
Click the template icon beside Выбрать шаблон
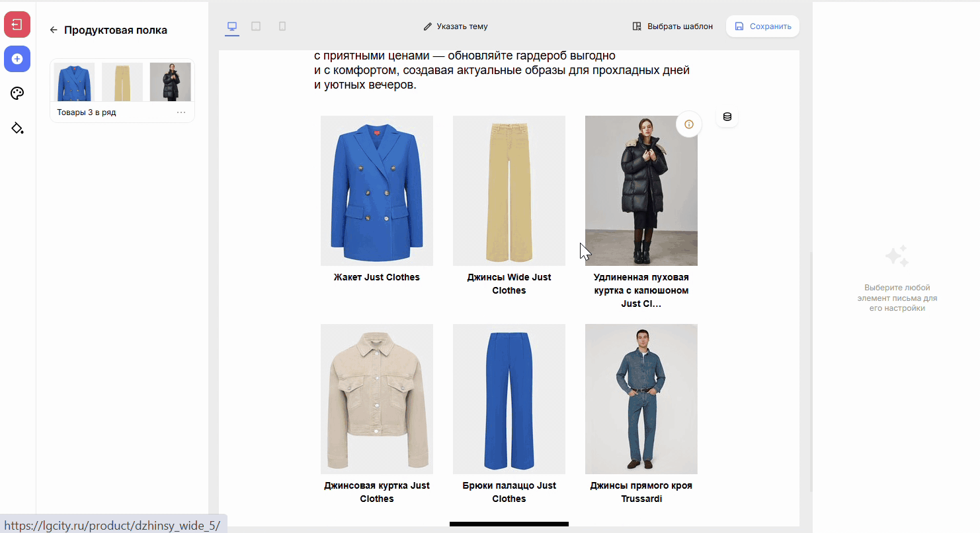(x=637, y=26)
